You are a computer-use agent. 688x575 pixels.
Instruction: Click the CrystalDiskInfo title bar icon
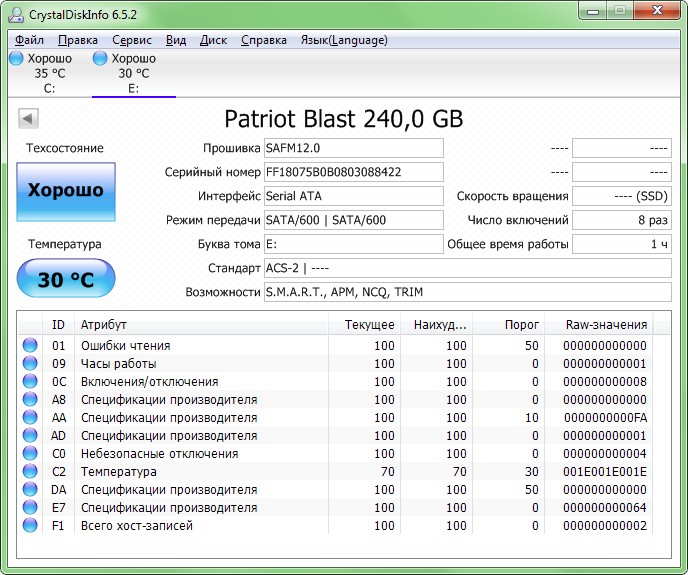tap(16, 14)
